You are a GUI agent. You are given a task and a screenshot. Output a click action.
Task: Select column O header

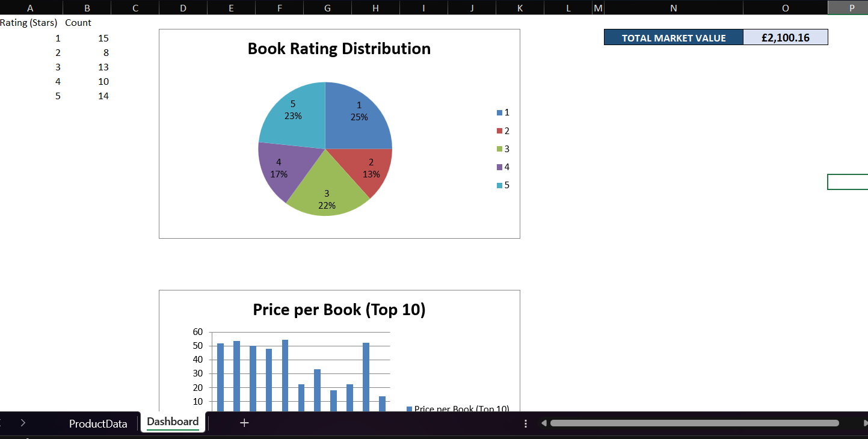click(785, 8)
